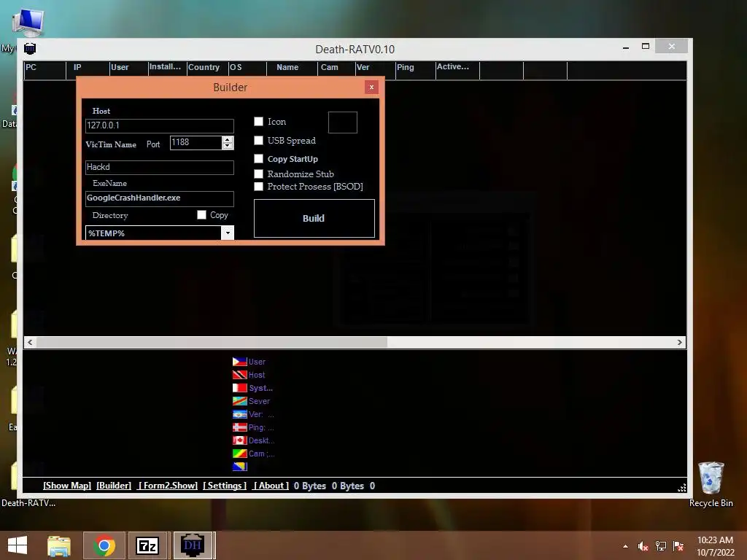Click the Name column header
747x560 pixels.
(292, 70)
